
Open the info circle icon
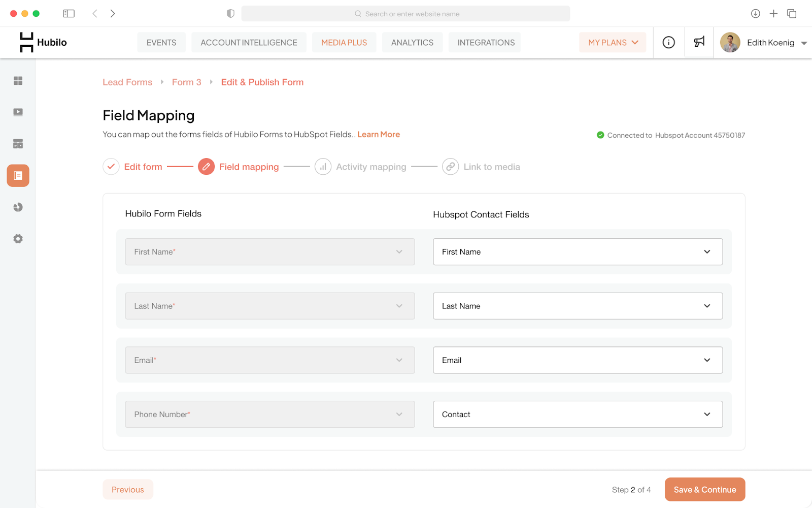pyautogui.click(x=669, y=43)
